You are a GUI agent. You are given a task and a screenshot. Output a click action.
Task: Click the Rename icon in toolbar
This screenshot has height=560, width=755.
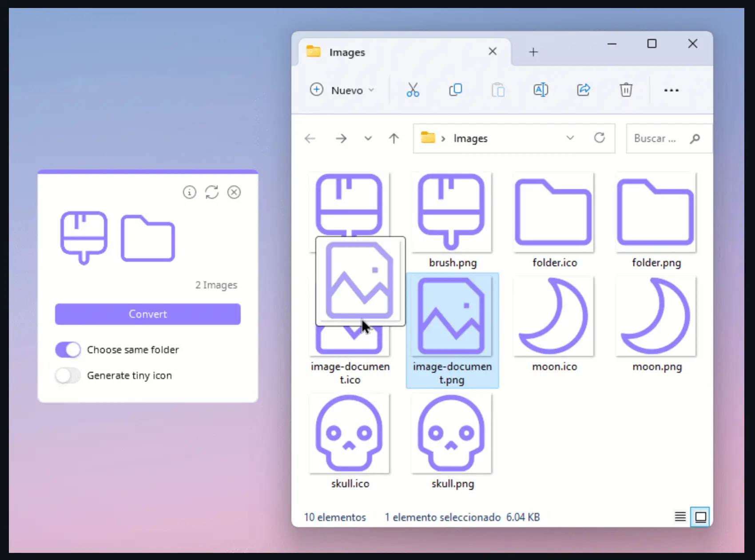(x=540, y=90)
